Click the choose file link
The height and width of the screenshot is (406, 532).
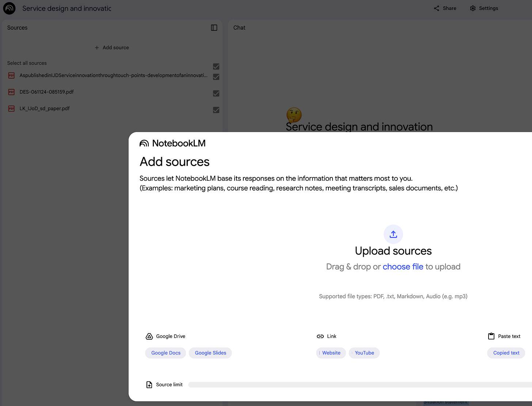(x=403, y=267)
